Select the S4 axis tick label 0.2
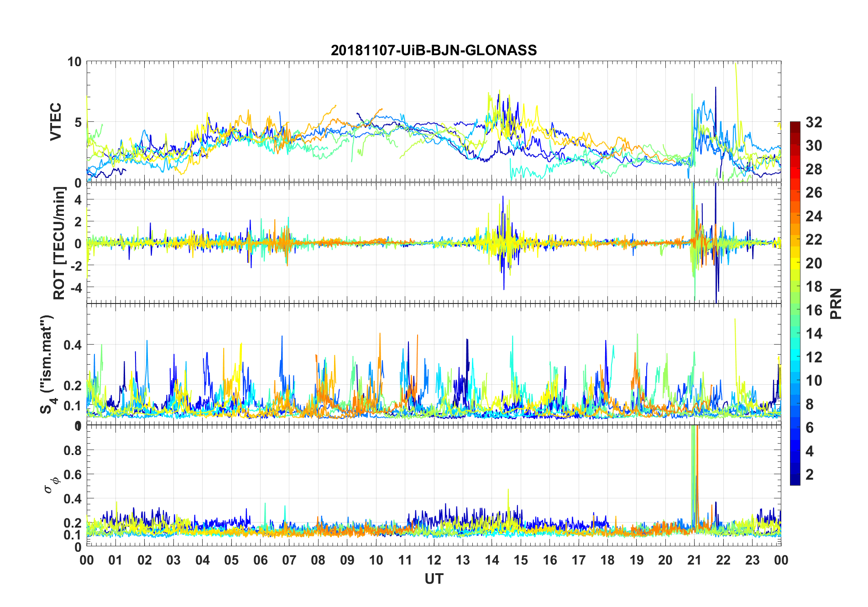This screenshot has width=868, height=607. pyautogui.click(x=73, y=385)
